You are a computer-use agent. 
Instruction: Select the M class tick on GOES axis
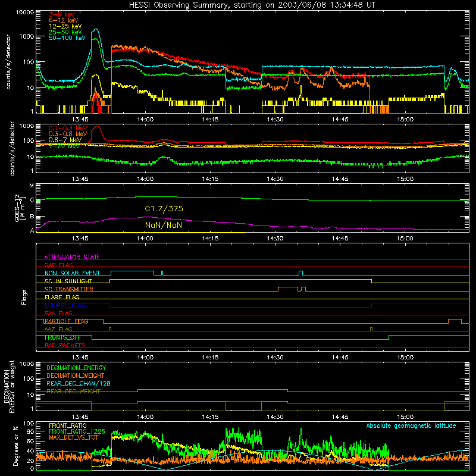(x=32, y=186)
